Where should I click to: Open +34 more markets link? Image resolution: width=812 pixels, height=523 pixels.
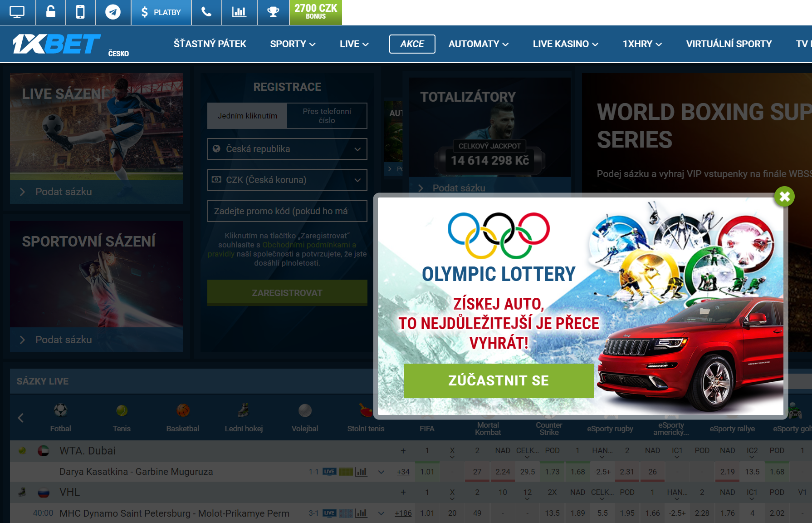click(x=403, y=472)
